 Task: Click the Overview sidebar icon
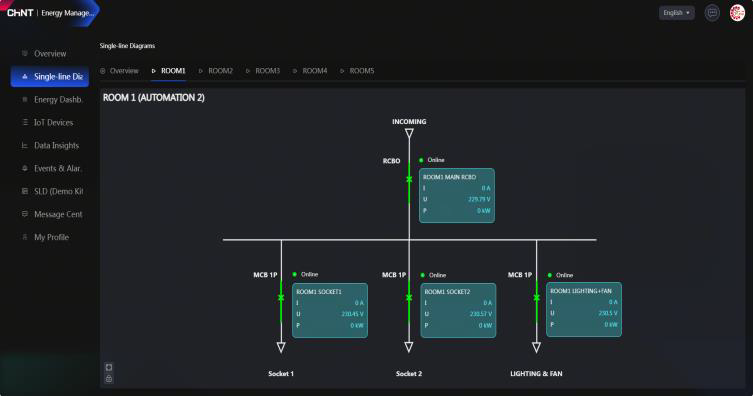[x=25, y=53]
